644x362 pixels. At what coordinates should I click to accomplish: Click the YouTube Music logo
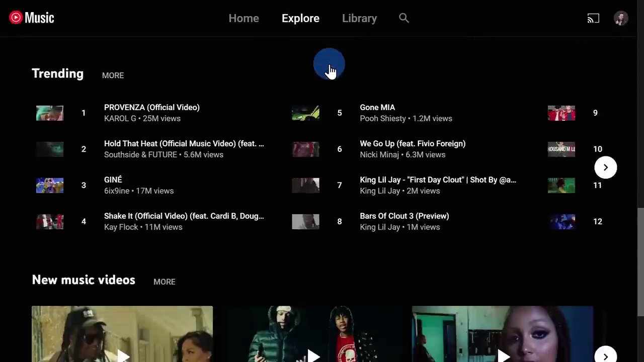tap(31, 18)
